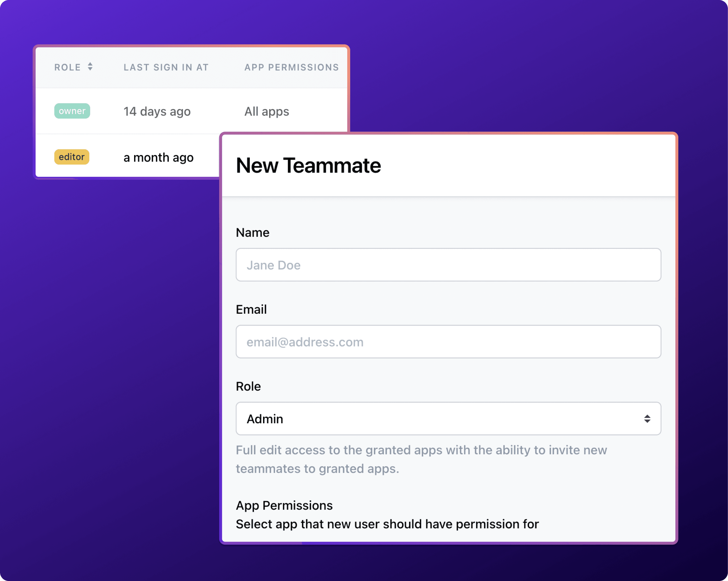Click the APP PERMISSIONS column header
The image size is (728, 581).
coord(291,67)
